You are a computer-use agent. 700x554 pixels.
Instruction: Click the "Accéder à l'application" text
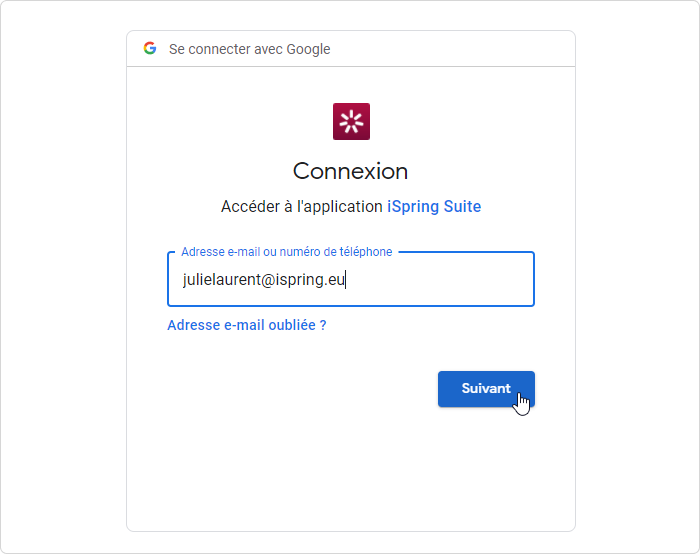click(302, 207)
